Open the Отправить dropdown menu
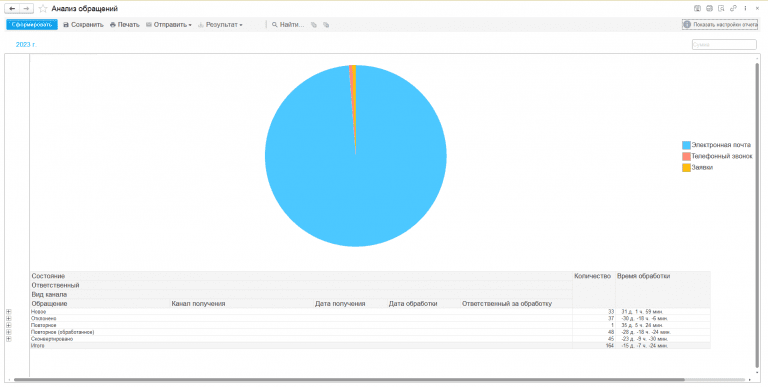The height and width of the screenshot is (387, 768). coord(168,24)
